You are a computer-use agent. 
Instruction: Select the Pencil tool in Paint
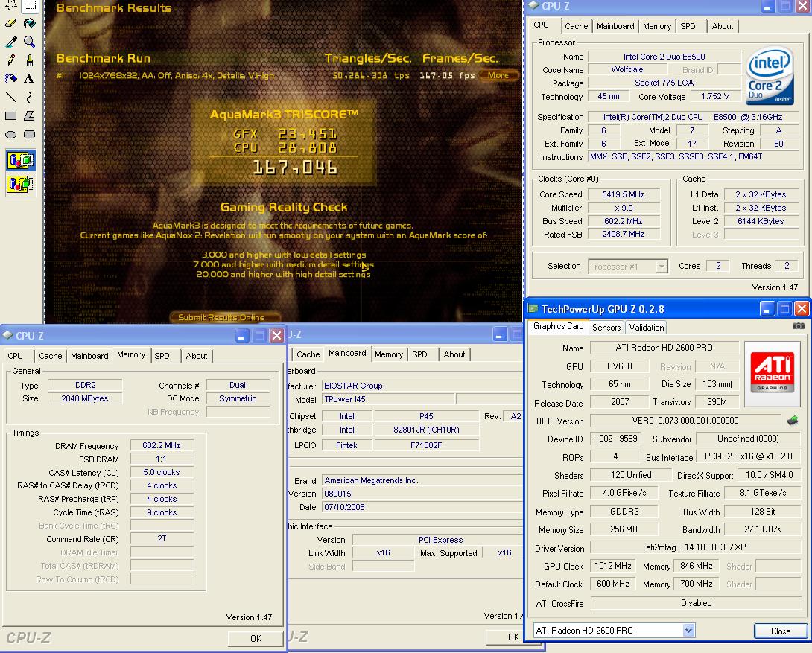click(11, 60)
